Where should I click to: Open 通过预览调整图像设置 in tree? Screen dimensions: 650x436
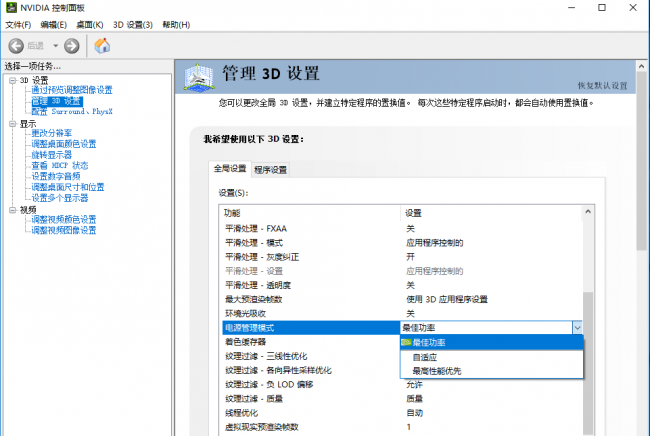pos(72,90)
